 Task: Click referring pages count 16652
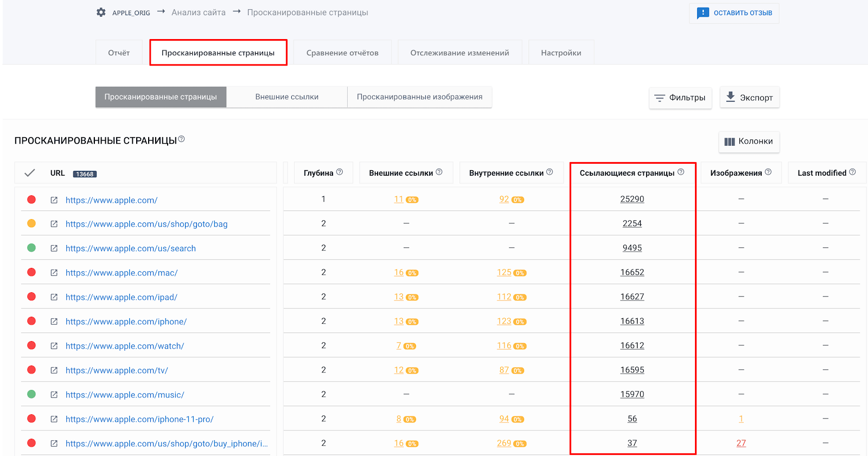coord(632,272)
